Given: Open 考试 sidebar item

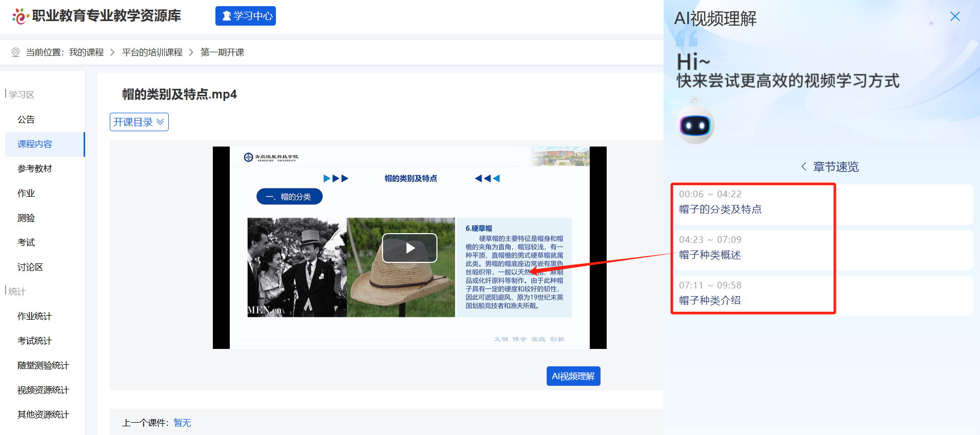Looking at the screenshot, I should 26,242.
